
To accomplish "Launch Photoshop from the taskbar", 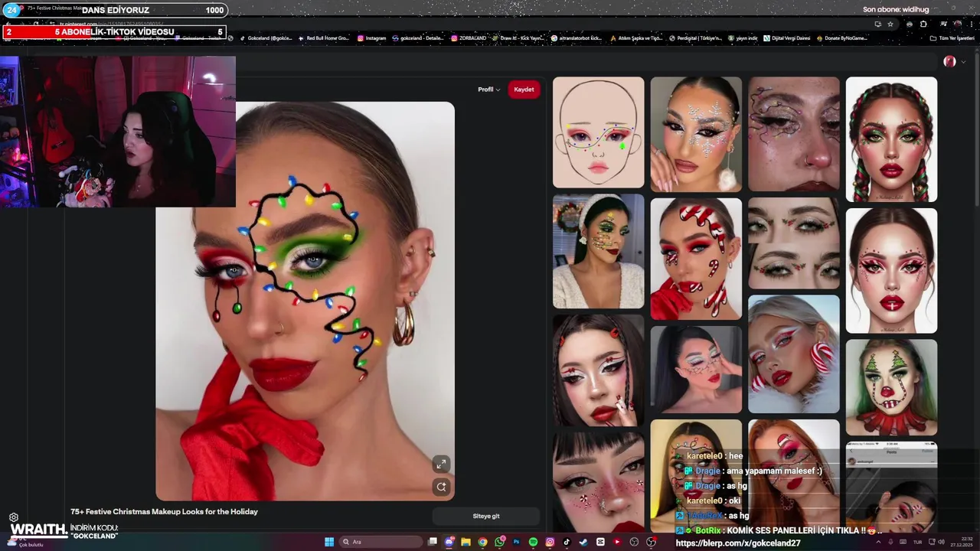I will pos(516,542).
